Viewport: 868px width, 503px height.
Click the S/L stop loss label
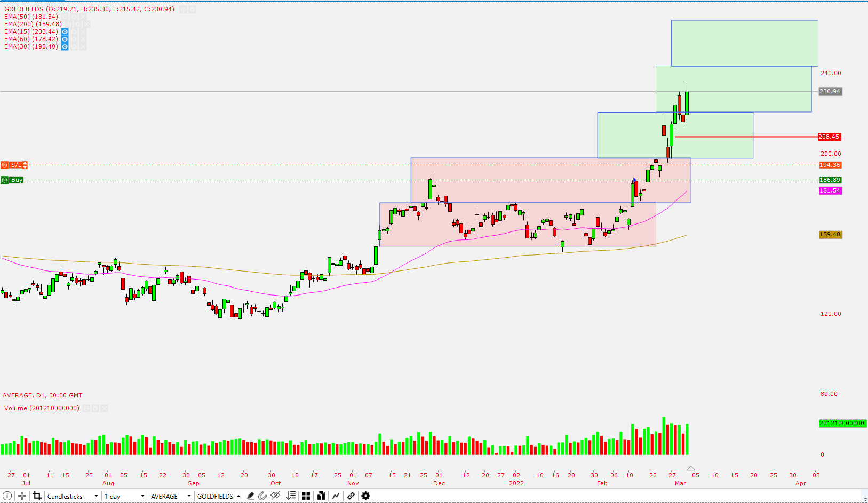(x=16, y=165)
